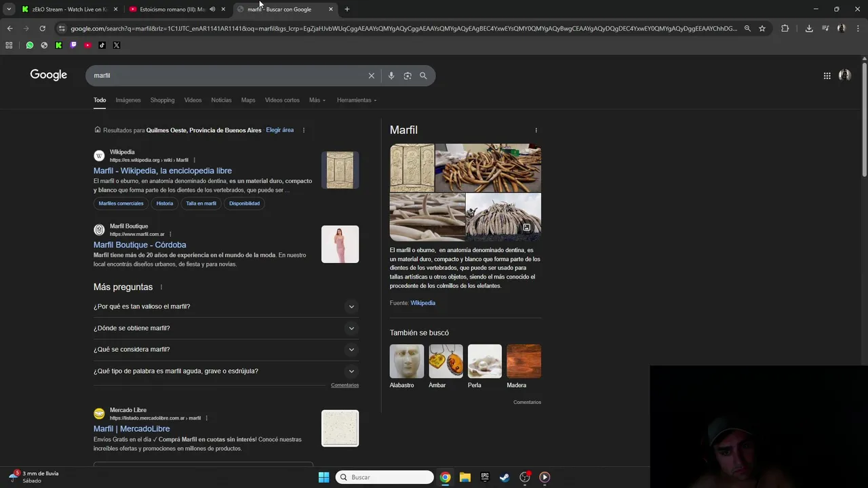Open Epic Games Launcher from taskbar

485,477
